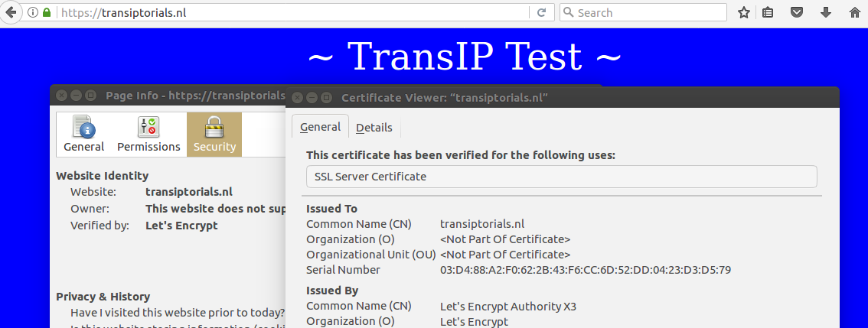Click Issued By organization Let's Encrypt value

(474, 321)
